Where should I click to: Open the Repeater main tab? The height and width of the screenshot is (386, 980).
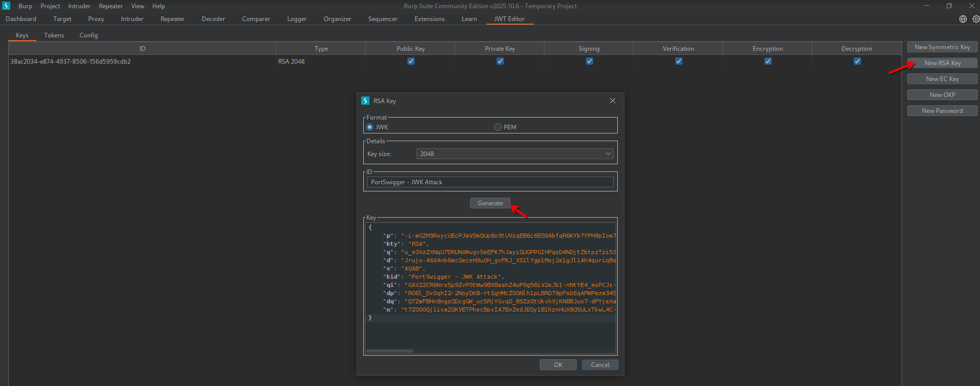tap(172, 19)
